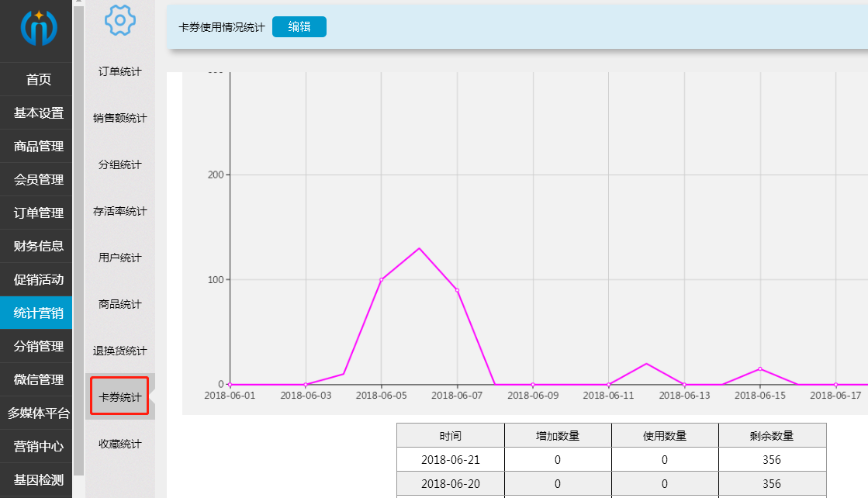This screenshot has height=498, width=868.
Task: Click the settings gear icon above 订单统计
Action: pos(119,22)
